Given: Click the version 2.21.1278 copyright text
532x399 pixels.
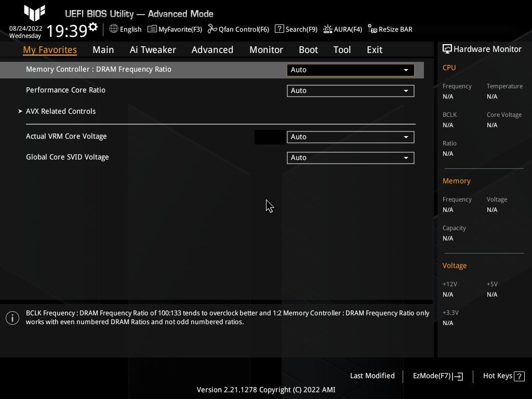Looking at the screenshot, I should click(266, 390).
